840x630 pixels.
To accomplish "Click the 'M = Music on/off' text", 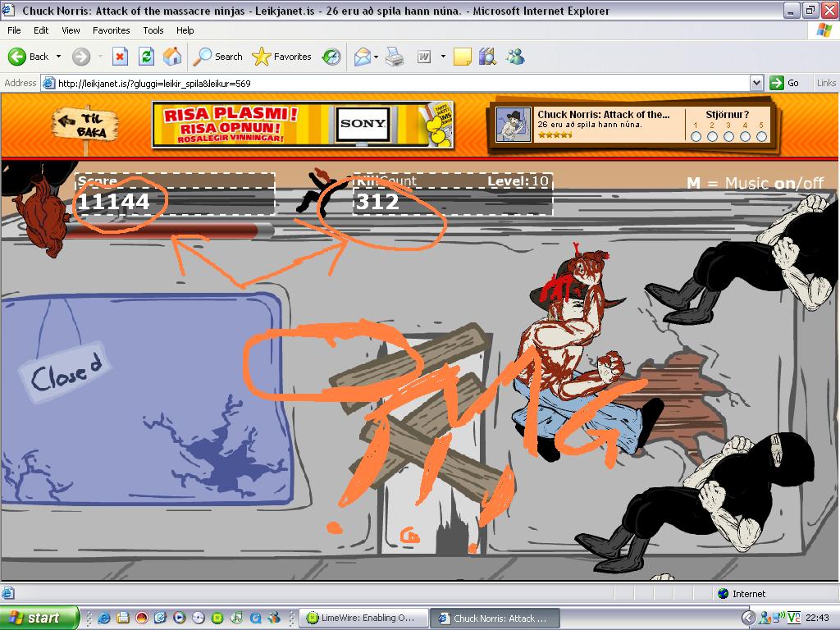I will point(755,183).
